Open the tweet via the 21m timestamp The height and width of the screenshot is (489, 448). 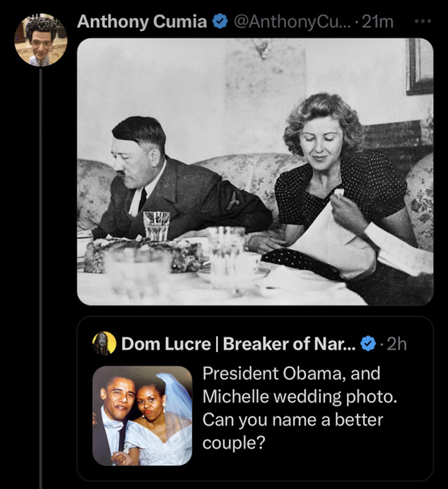(x=377, y=22)
